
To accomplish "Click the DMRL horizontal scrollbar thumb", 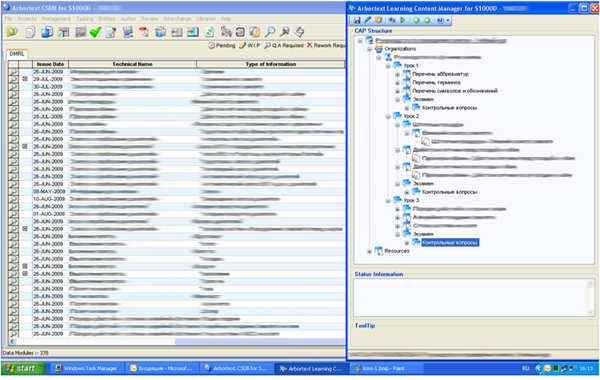I will (x=260, y=341).
